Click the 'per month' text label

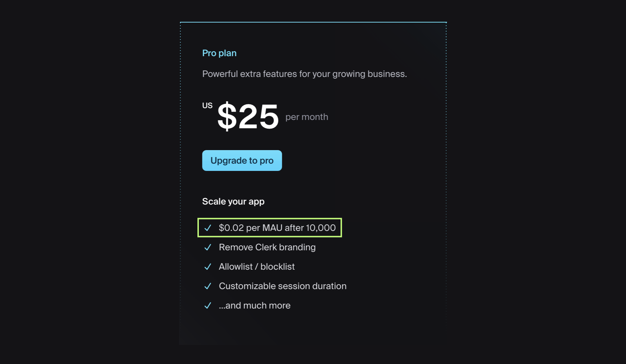click(x=306, y=117)
